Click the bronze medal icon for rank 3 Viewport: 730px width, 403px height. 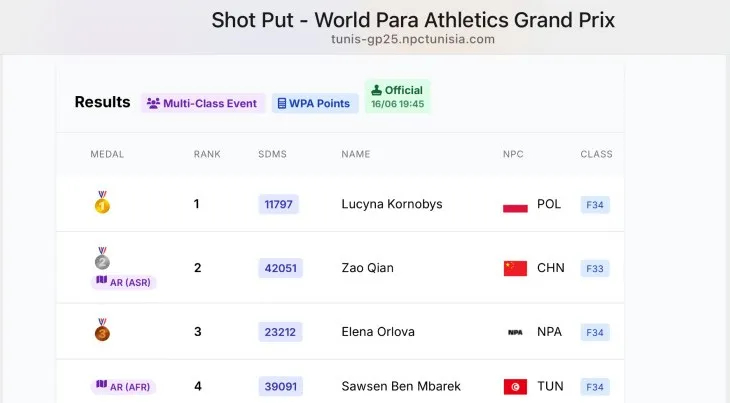click(102, 330)
